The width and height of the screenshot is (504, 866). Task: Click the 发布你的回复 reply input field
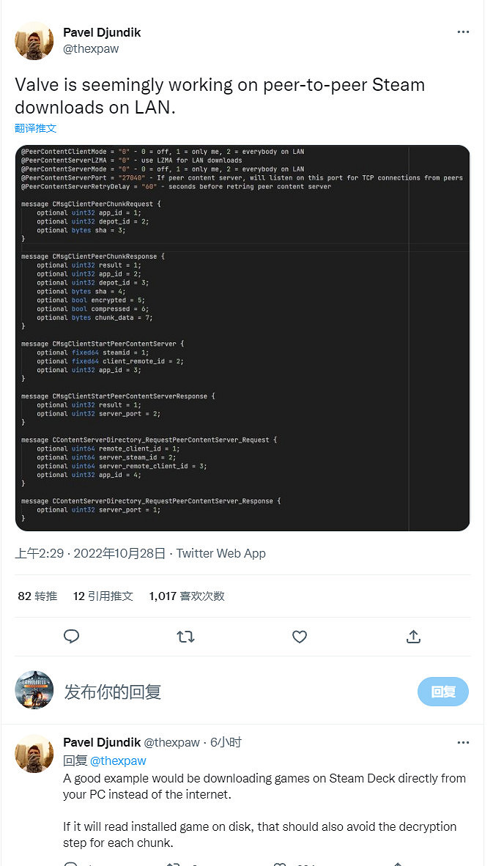[113, 691]
